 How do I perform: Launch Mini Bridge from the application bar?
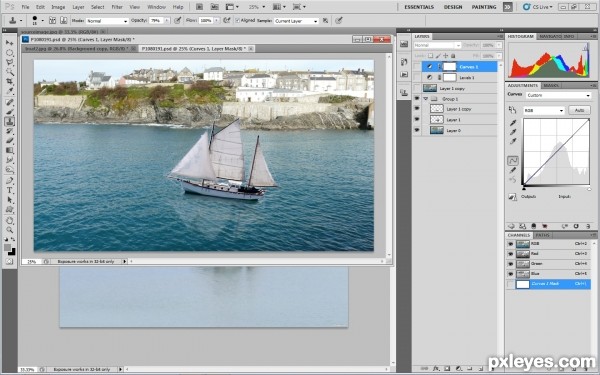(214, 7)
